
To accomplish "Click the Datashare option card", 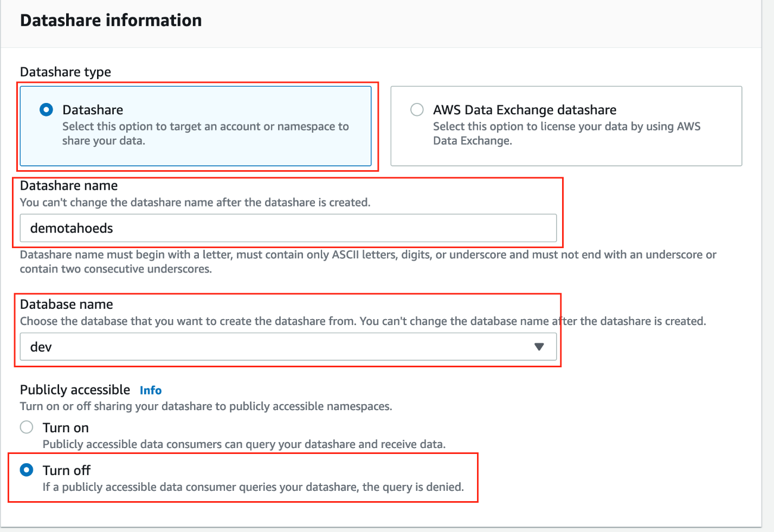I will pos(196,126).
